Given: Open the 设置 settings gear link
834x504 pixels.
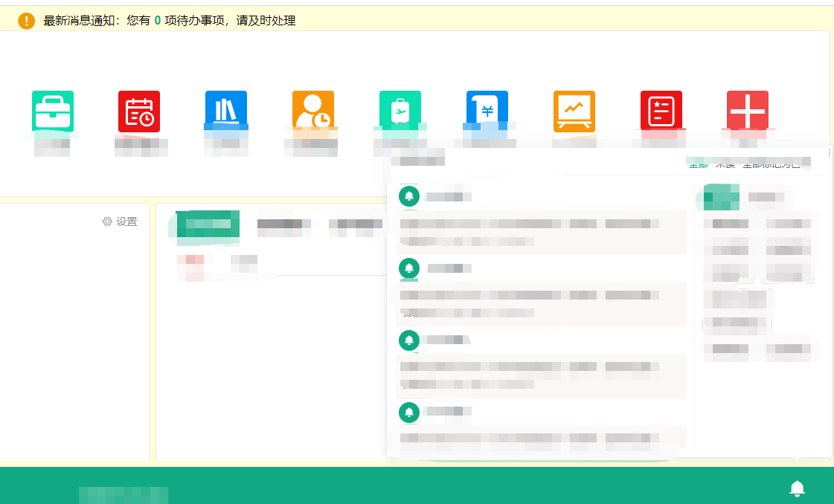Looking at the screenshot, I should [x=120, y=222].
